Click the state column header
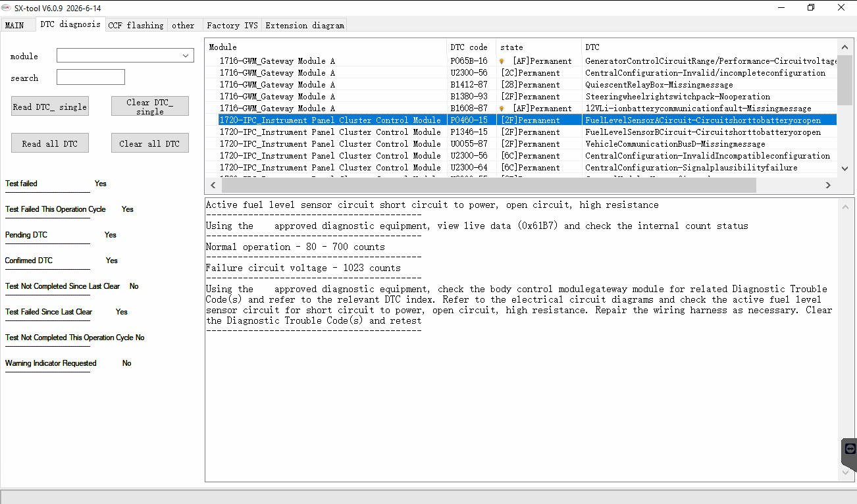Viewport: 857px width, 504px height. [539, 47]
